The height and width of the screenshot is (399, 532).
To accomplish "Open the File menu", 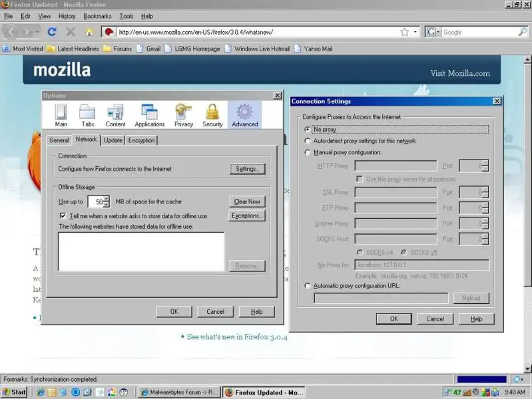I will pos(8,16).
